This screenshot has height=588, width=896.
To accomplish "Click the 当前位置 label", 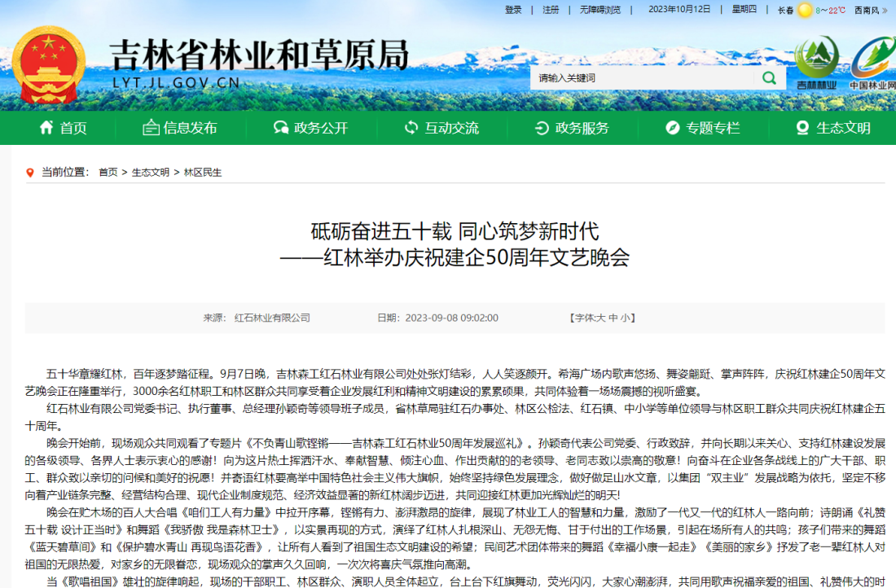I will (64, 173).
